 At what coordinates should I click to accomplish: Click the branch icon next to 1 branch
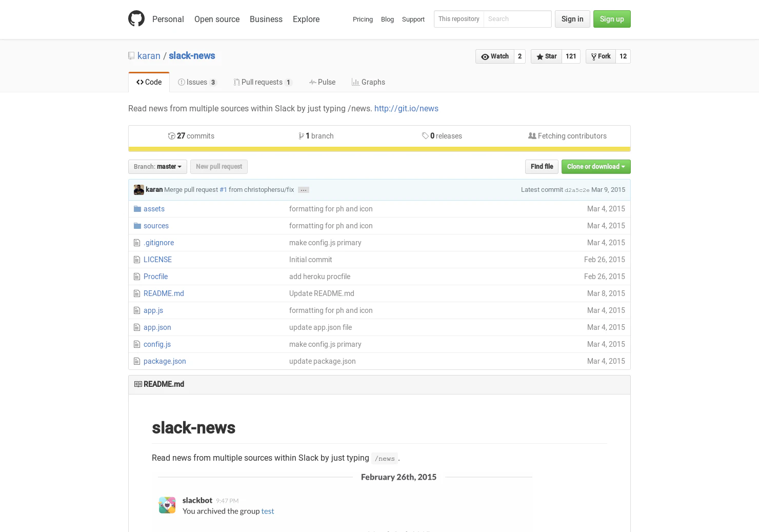click(x=301, y=136)
